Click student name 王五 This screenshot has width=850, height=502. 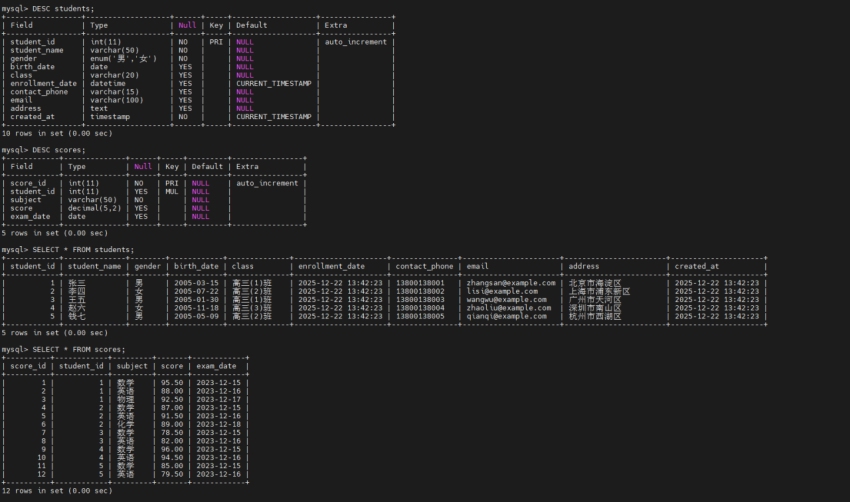tap(77, 300)
